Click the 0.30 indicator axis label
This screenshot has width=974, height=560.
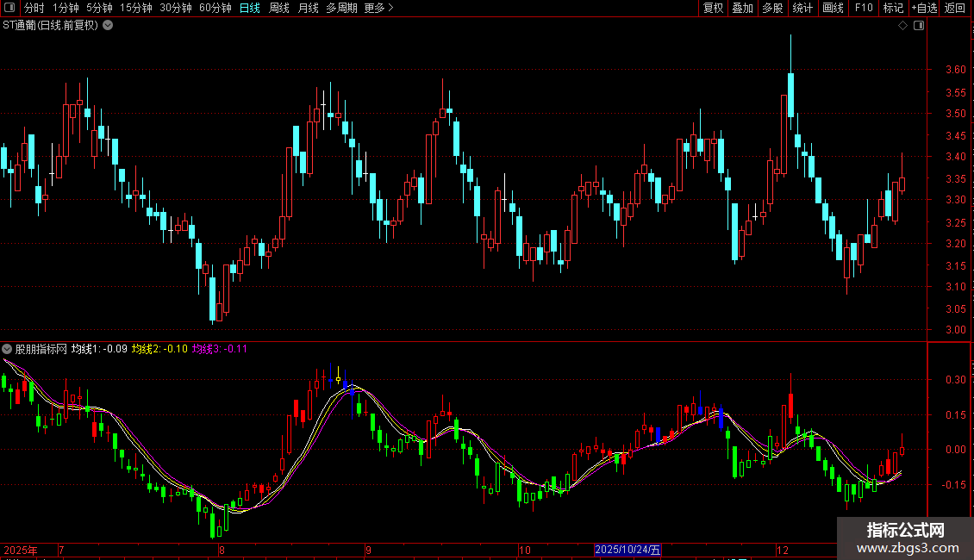(956, 379)
